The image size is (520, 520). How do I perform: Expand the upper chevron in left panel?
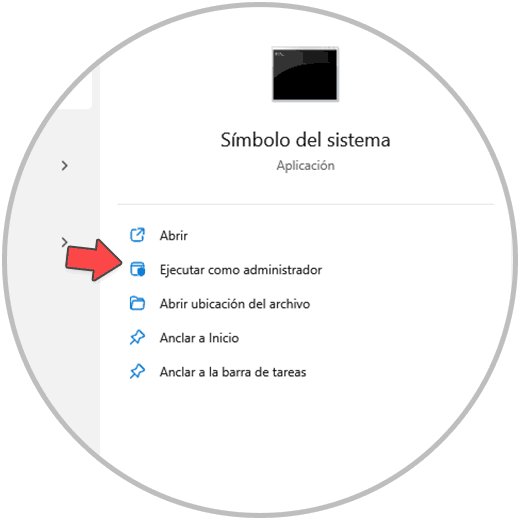65,165
